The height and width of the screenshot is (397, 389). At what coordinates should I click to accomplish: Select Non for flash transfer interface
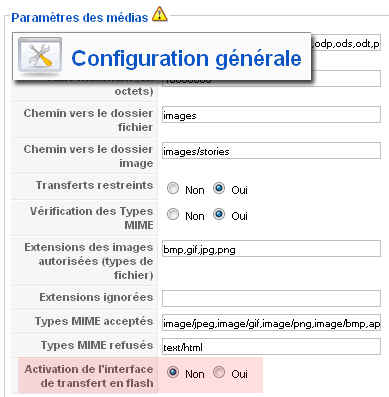173,372
